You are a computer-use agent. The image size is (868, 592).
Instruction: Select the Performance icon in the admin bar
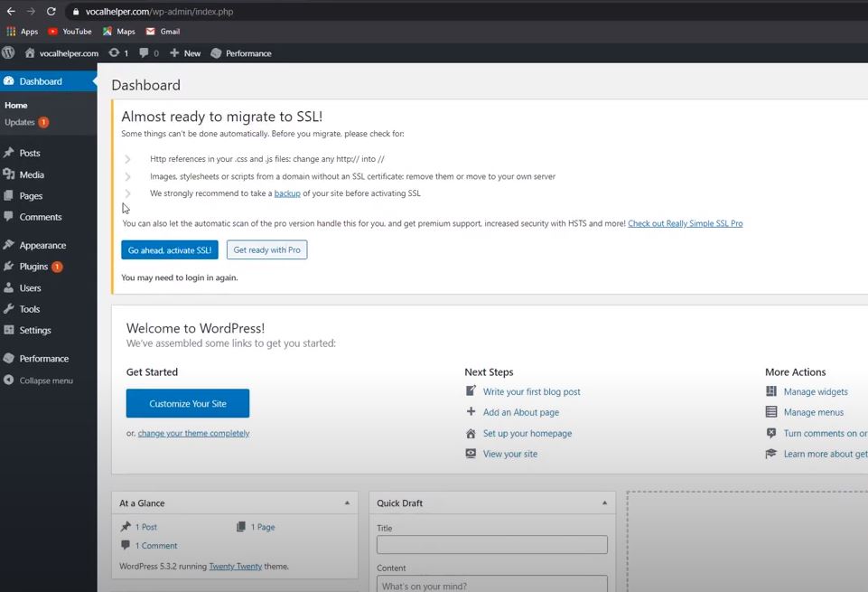pyautogui.click(x=216, y=52)
